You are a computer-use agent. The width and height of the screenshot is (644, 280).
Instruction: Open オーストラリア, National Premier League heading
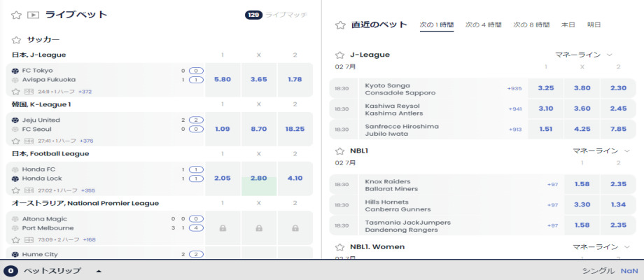85,203
